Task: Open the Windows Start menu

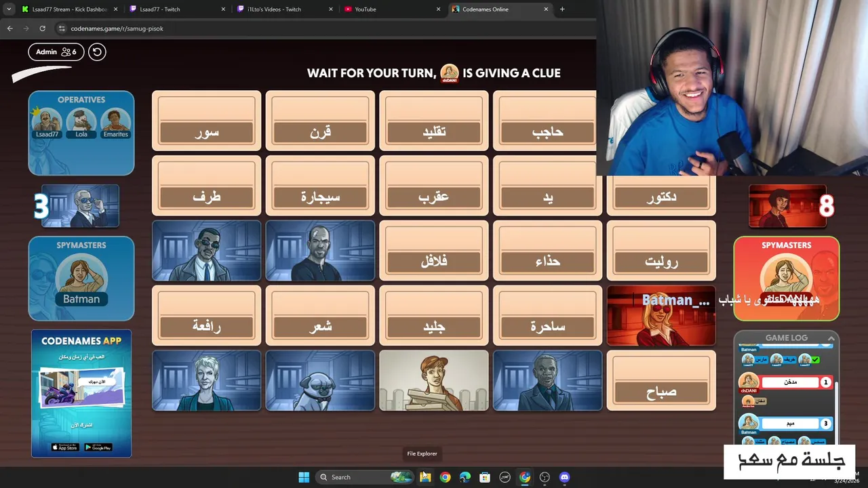Action: [x=304, y=477]
